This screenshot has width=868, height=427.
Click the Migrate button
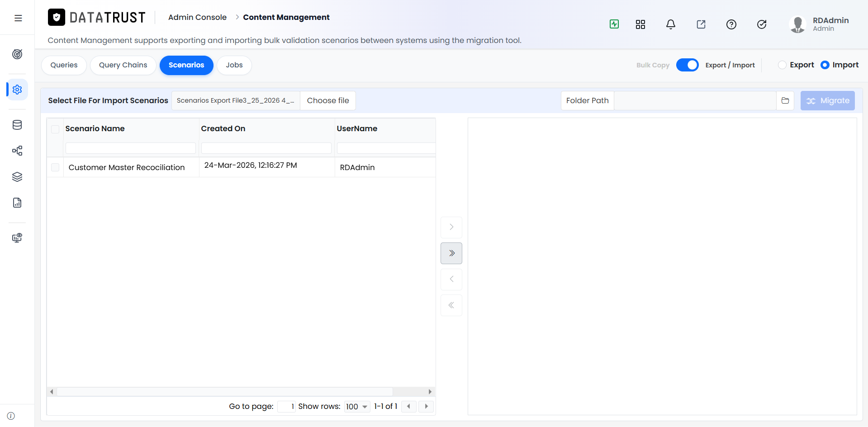(x=828, y=100)
